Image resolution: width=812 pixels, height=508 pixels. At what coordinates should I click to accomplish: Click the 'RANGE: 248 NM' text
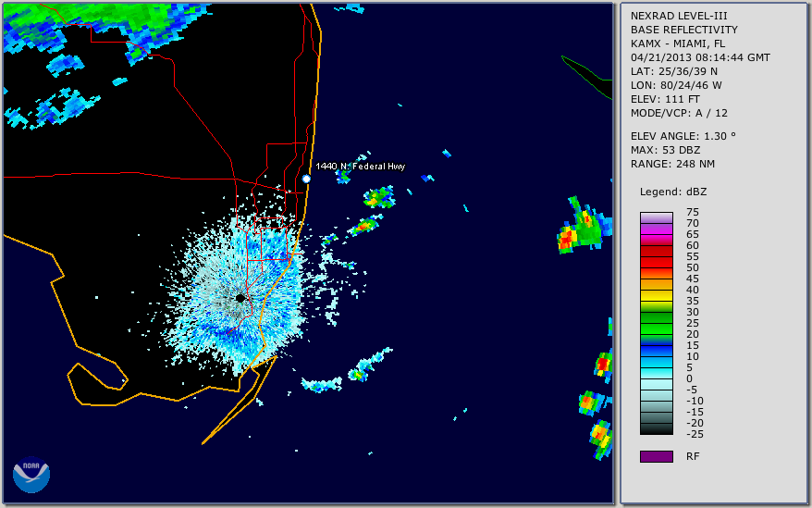pyautogui.click(x=672, y=164)
